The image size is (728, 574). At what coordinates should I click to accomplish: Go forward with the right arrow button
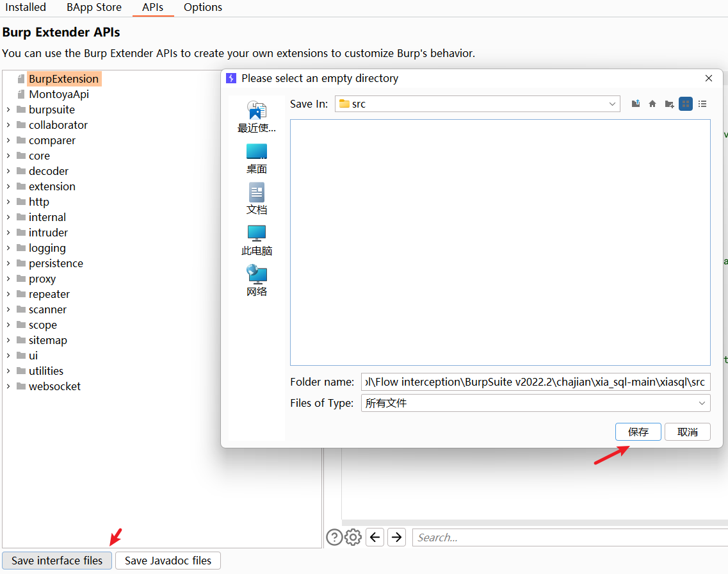pyautogui.click(x=396, y=537)
